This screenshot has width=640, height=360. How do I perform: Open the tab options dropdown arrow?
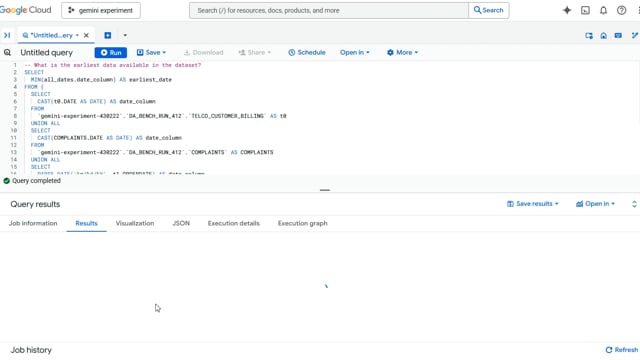[x=125, y=35]
